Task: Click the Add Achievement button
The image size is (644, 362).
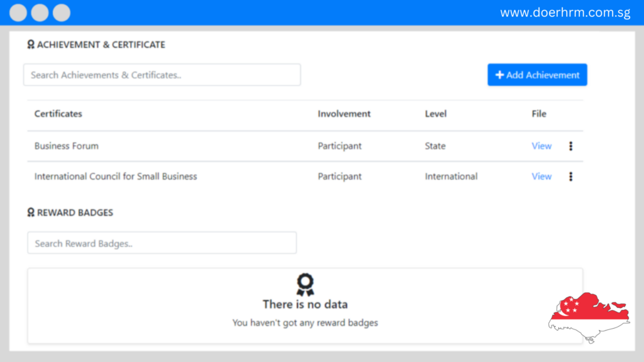Action: [x=537, y=75]
